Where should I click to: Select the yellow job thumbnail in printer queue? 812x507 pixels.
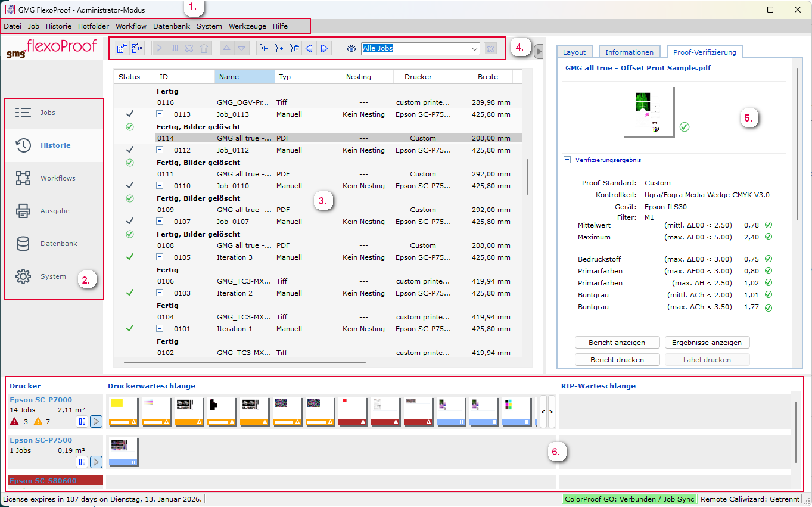coord(123,412)
